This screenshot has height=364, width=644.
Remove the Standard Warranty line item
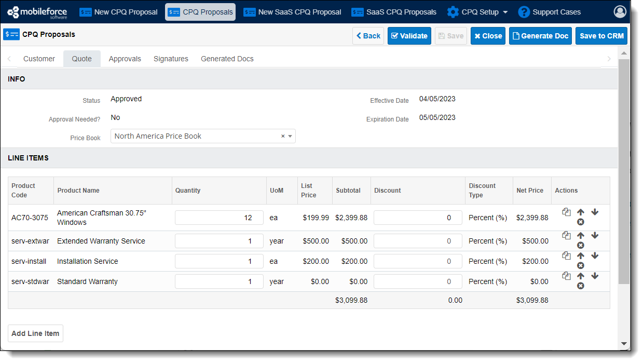[x=581, y=286]
